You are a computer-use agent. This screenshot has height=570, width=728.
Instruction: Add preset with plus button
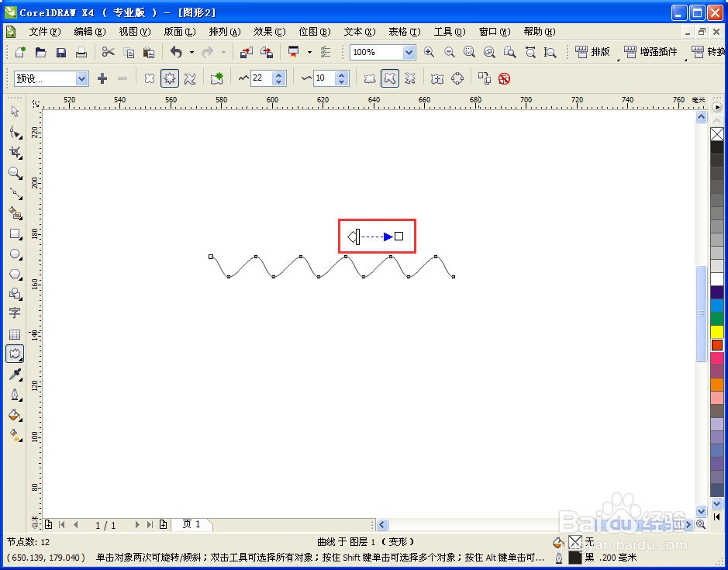[x=102, y=78]
